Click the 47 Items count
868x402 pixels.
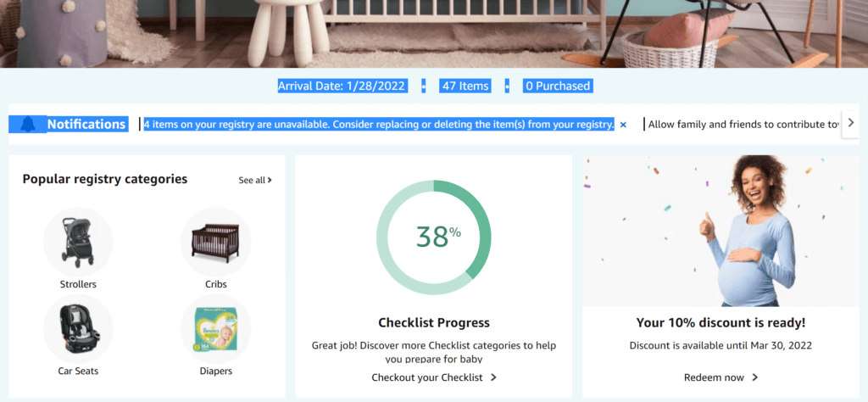tap(465, 86)
